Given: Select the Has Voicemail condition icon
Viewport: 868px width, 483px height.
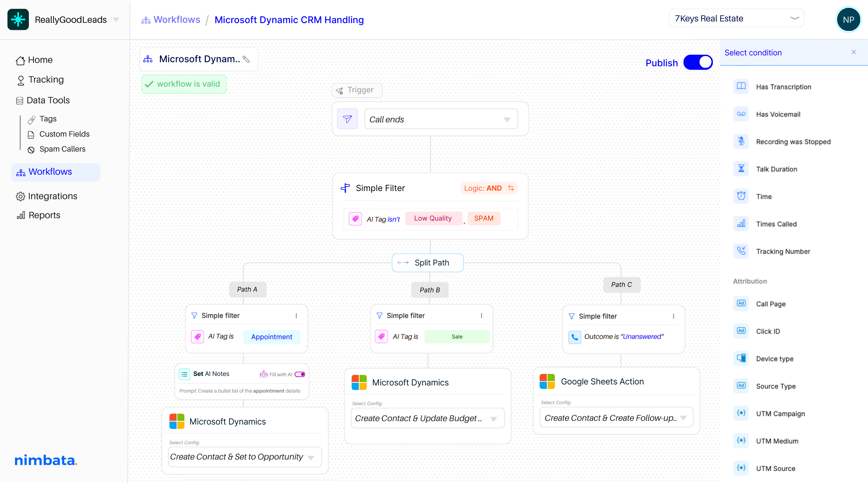Looking at the screenshot, I should [x=741, y=114].
